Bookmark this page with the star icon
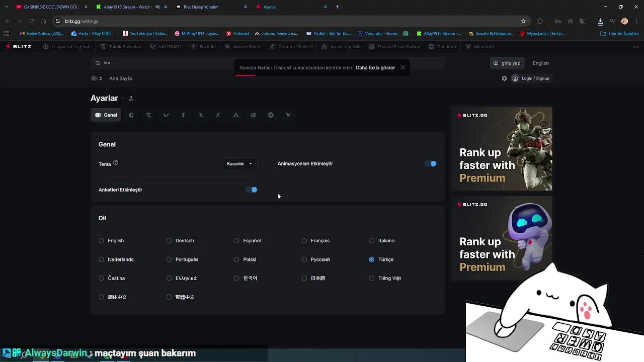Viewport: 644px width, 362px height. 523,21
